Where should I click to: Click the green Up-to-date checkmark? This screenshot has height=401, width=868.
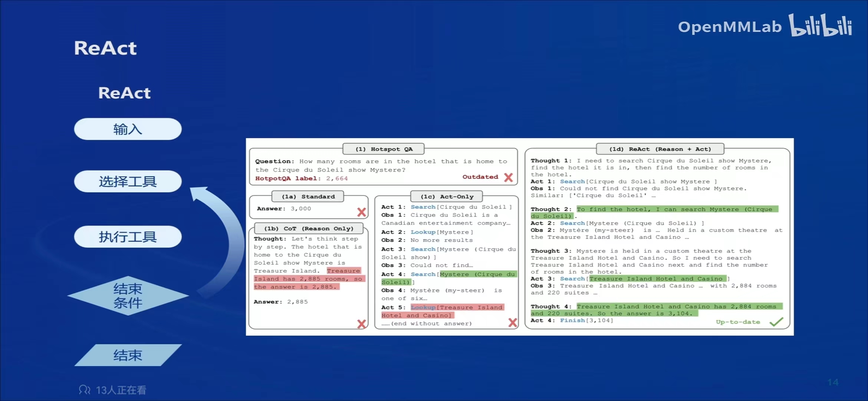click(x=776, y=322)
